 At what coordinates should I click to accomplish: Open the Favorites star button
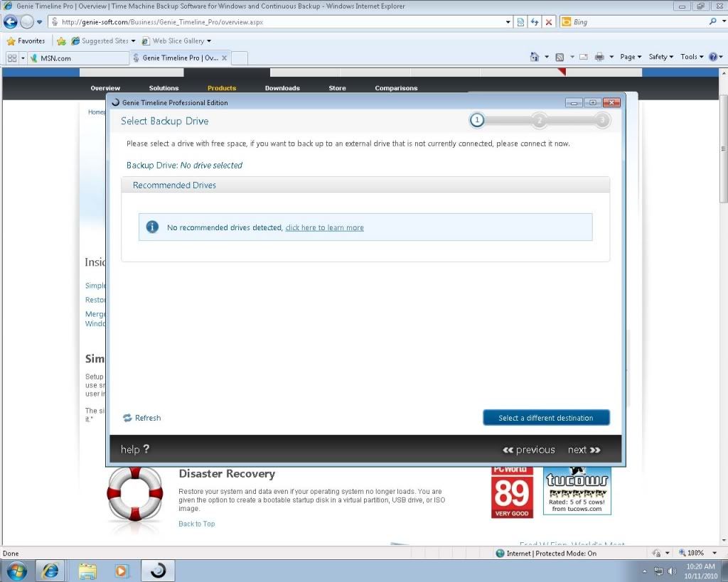tap(26, 41)
